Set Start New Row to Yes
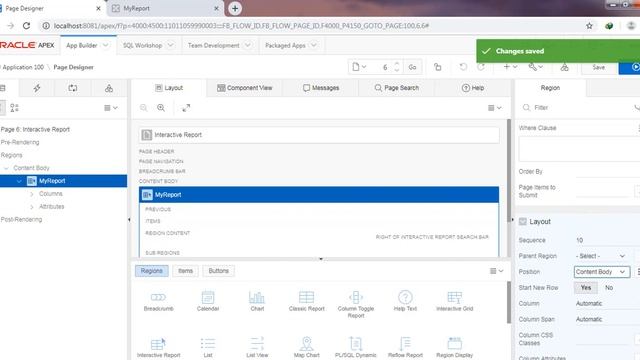This screenshot has width=640, height=360. [586, 288]
